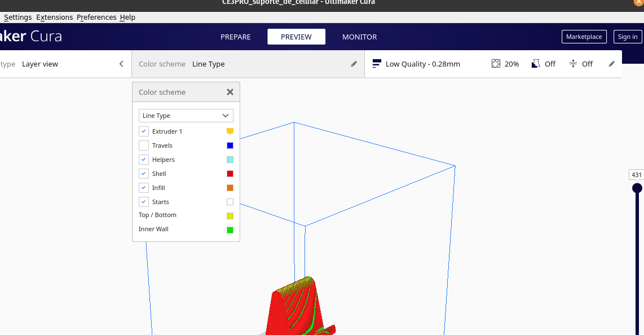Click the 20% infill value

point(511,64)
